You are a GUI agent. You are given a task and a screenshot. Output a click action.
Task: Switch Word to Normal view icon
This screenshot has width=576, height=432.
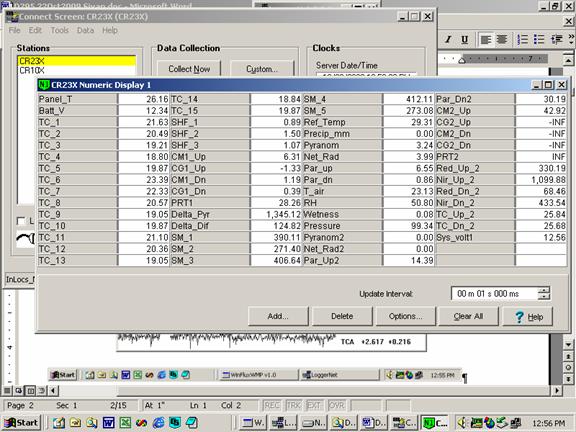pos(7,390)
